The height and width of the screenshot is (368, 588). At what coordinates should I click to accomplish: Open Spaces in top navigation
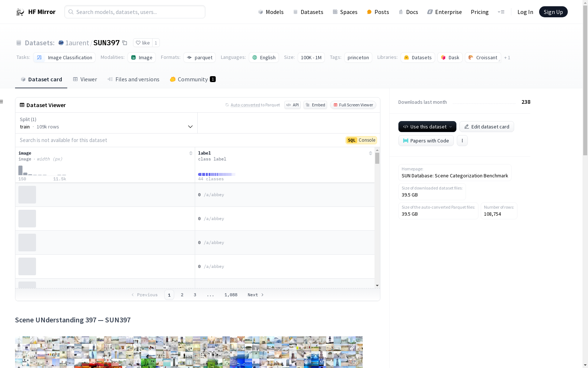[x=345, y=12]
